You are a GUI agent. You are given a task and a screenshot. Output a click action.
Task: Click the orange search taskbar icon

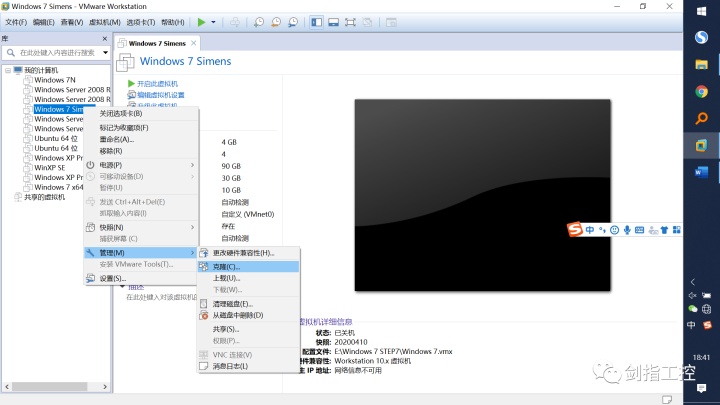tap(701, 118)
